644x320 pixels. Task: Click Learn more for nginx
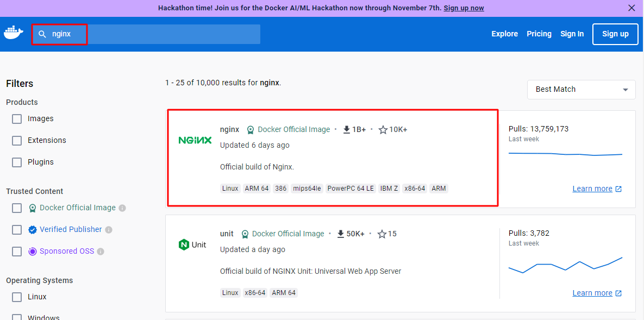pos(592,189)
